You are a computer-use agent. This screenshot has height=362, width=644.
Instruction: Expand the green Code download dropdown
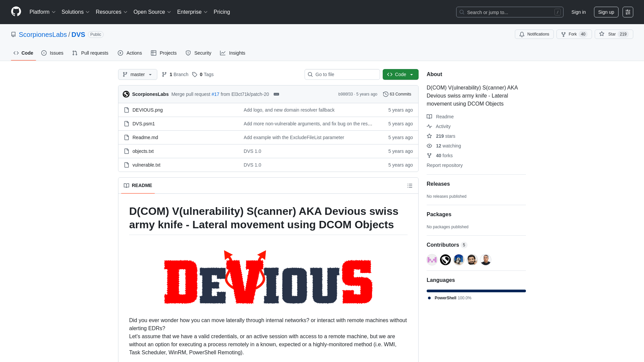412,74
